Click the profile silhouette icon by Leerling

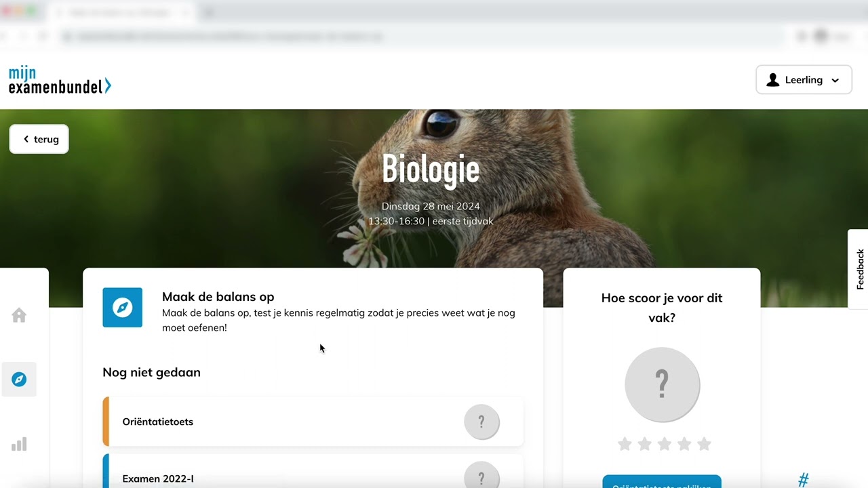click(x=772, y=80)
